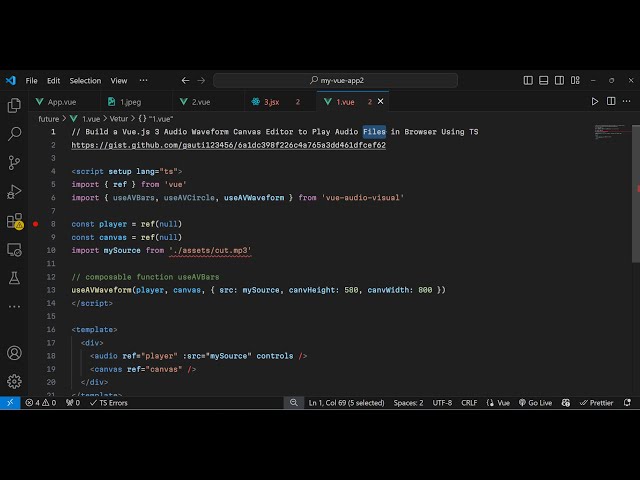
Task: Open the Testing flask icon view
Action: pos(14,278)
